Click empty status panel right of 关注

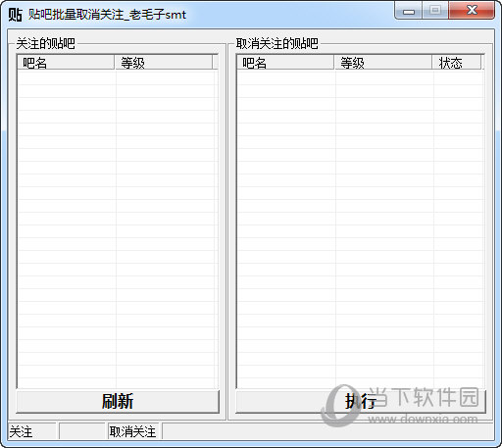click(82, 431)
